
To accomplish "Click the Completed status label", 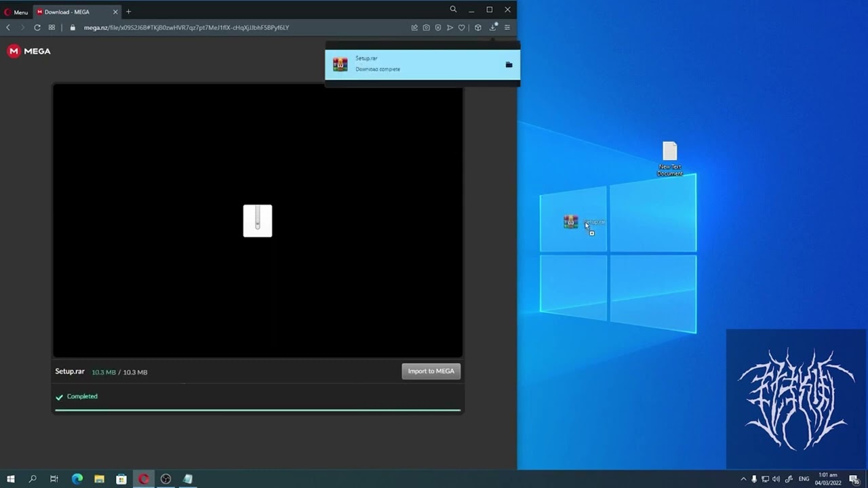I will coord(82,396).
